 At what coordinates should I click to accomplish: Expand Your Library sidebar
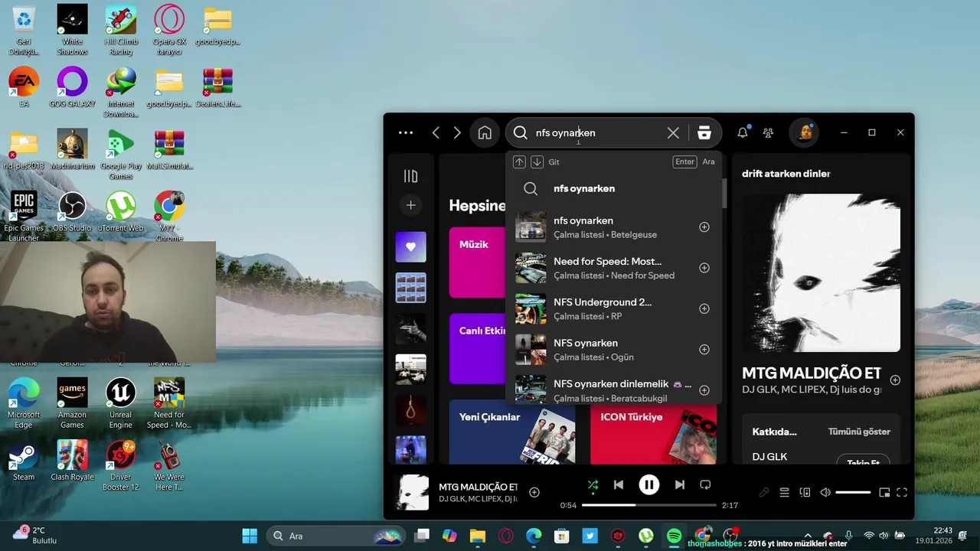point(410,176)
